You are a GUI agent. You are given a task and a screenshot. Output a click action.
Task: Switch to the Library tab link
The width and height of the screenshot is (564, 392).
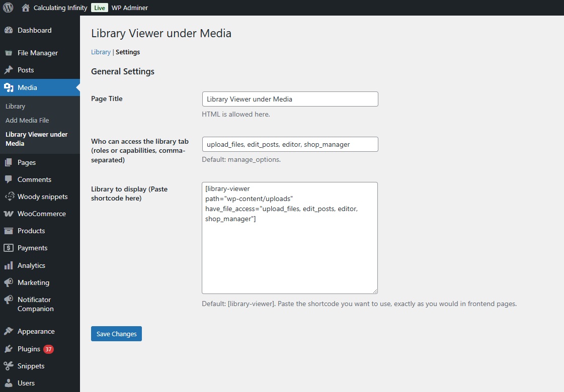click(101, 52)
